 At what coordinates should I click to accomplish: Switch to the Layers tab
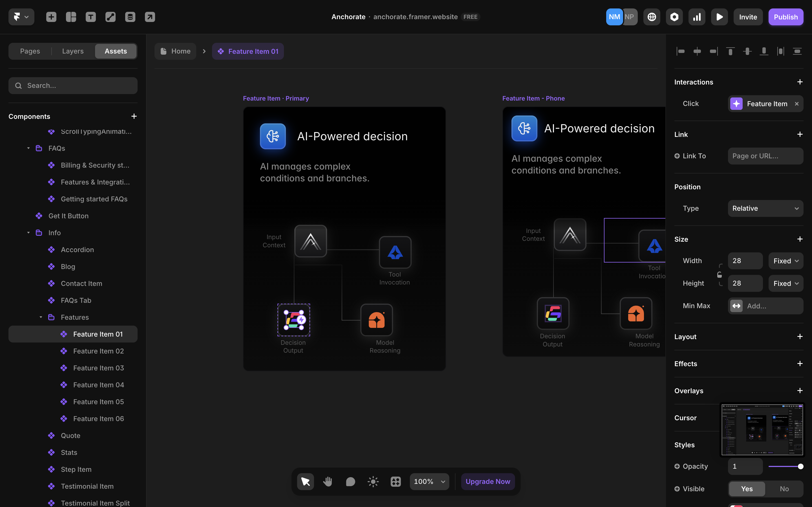click(73, 51)
